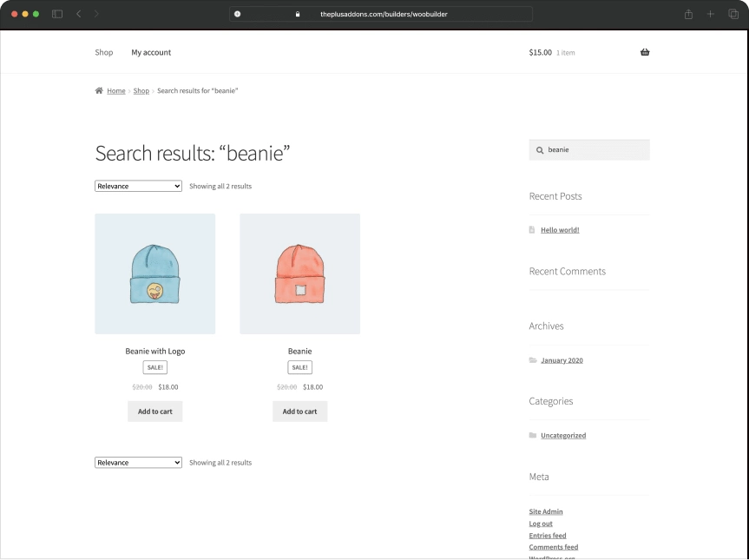This screenshot has height=560, width=749.
Task: Click the home icon in the breadcrumb trail
Action: point(98,90)
